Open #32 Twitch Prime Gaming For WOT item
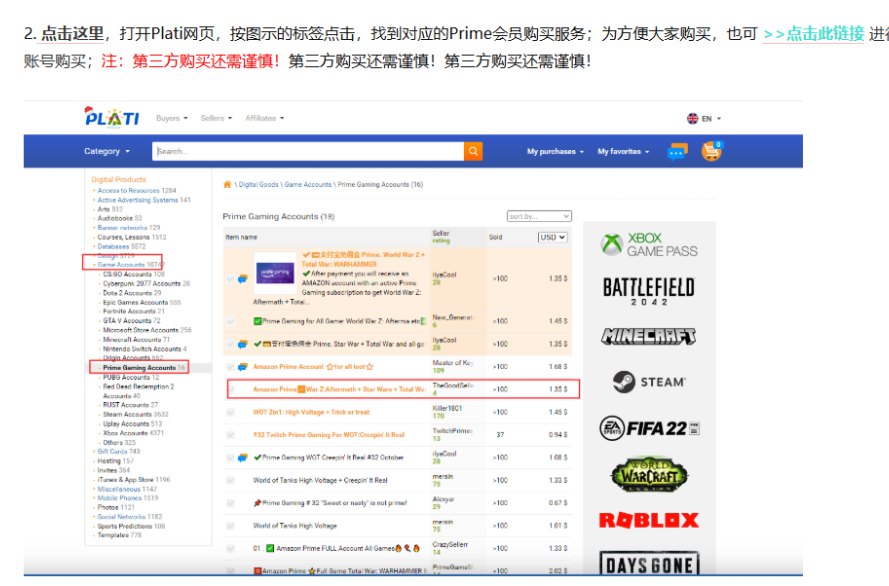 coord(329,435)
